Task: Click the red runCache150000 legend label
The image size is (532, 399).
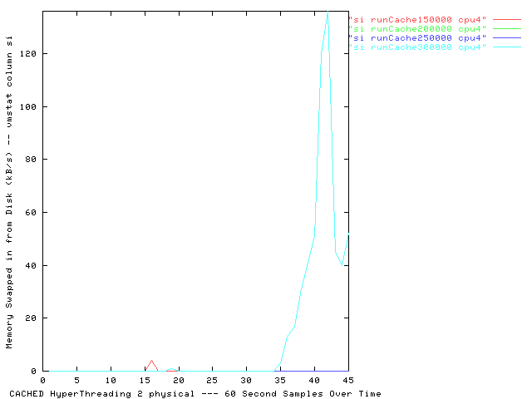Action: tap(417, 20)
